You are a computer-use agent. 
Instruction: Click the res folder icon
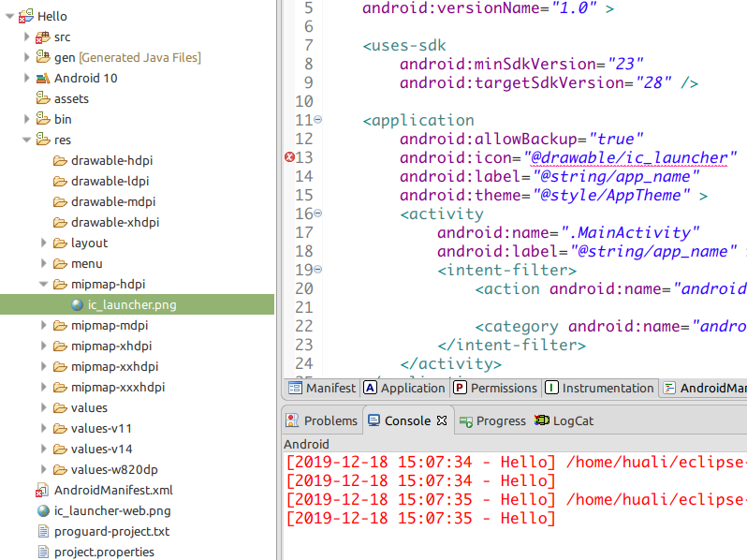click(43, 140)
